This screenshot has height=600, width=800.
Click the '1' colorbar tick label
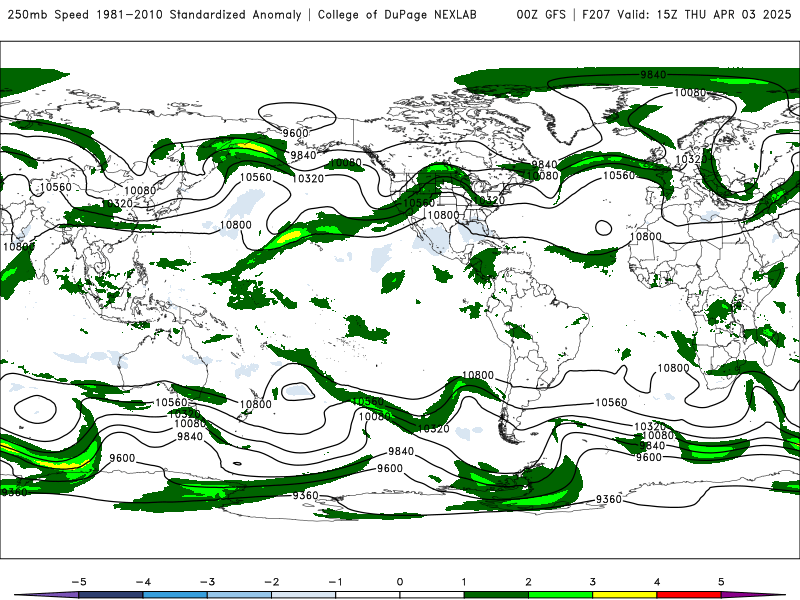[464, 582]
